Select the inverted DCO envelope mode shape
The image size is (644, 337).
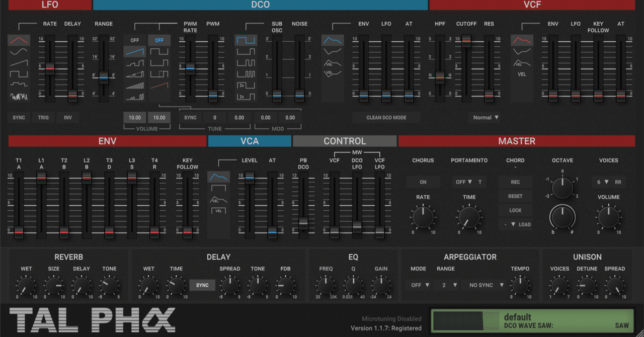pyautogui.click(x=333, y=51)
